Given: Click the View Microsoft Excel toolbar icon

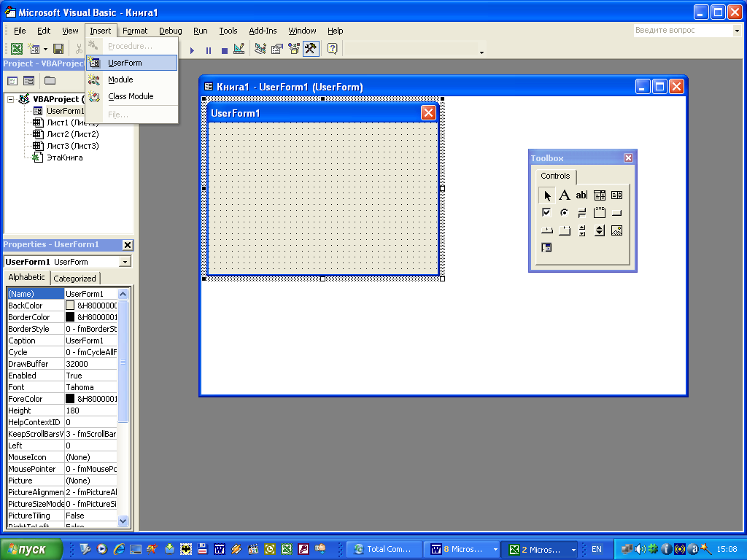Looking at the screenshot, I should tap(17, 49).
